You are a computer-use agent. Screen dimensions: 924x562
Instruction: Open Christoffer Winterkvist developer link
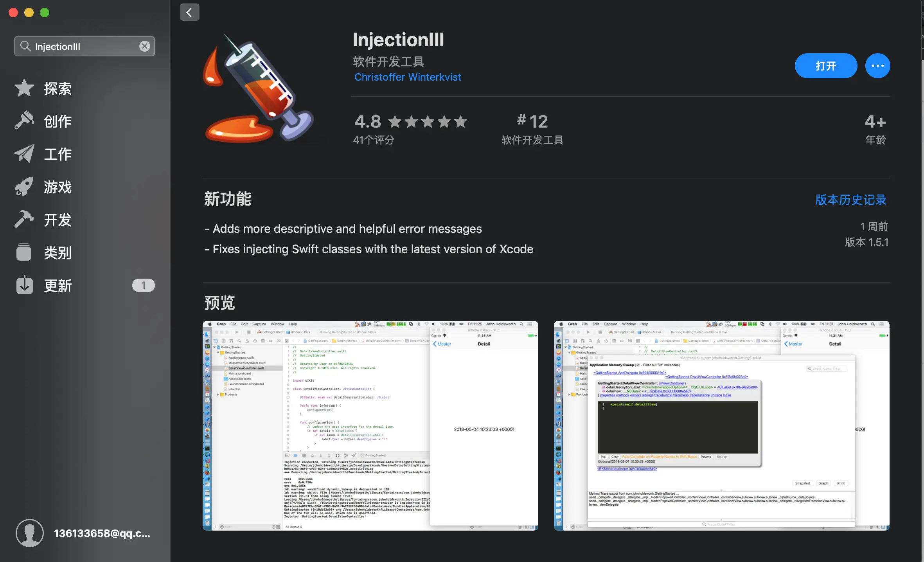(407, 77)
